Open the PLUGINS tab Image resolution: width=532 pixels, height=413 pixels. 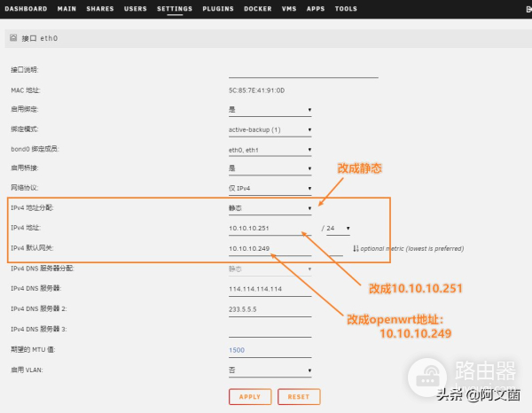[x=218, y=9]
